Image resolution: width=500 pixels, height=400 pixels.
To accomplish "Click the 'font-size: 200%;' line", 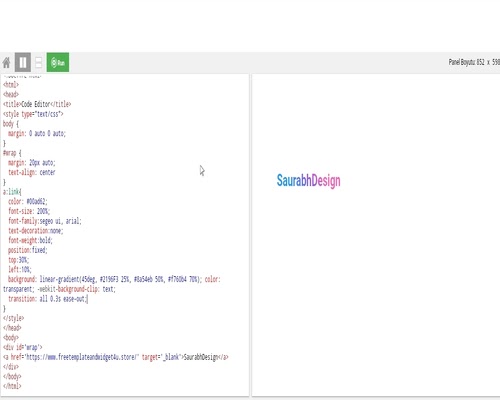I will click(x=29, y=211).
